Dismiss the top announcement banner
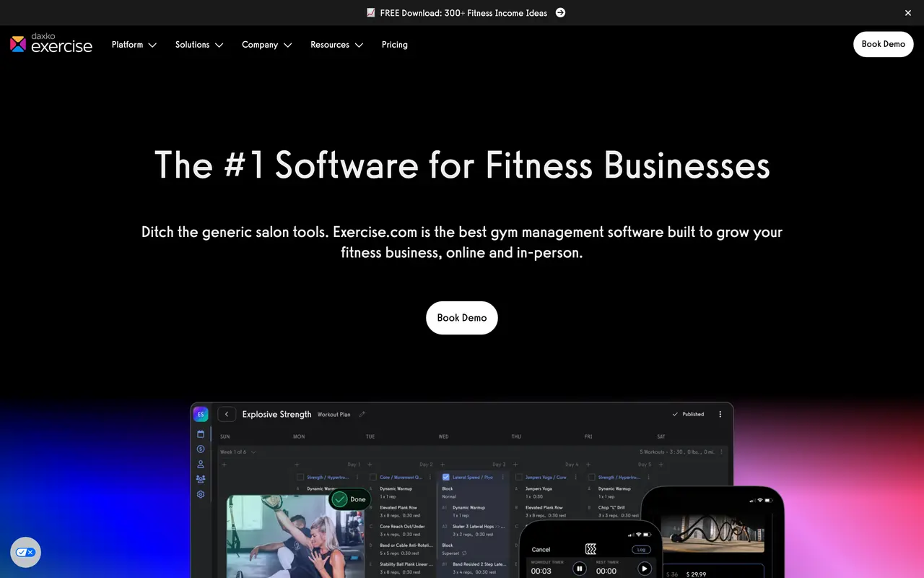The width and height of the screenshot is (924, 578). point(908,13)
